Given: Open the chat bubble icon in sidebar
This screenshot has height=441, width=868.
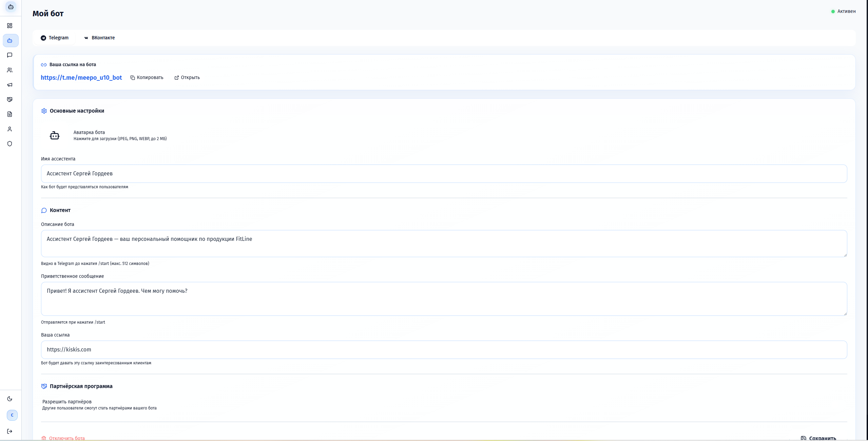Looking at the screenshot, I should (x=10, y=55).
